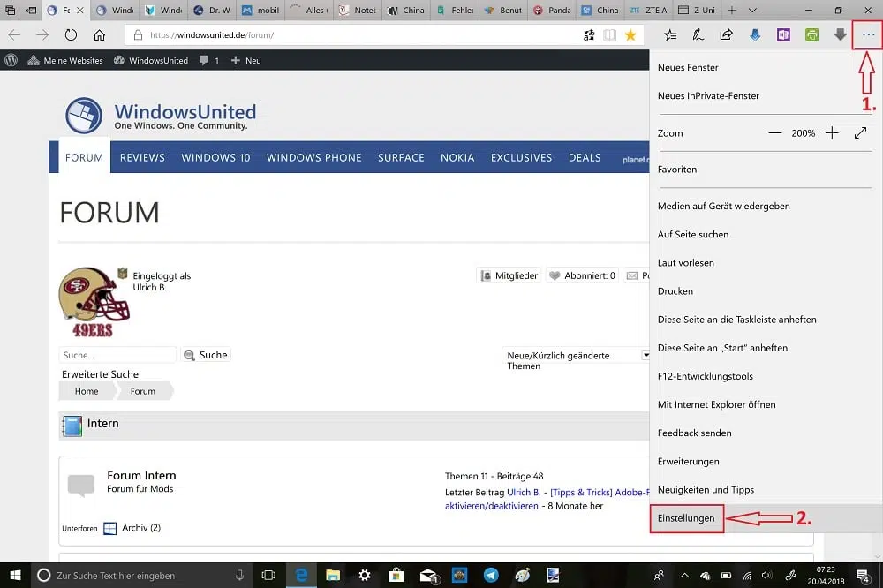Click the Add notes pen icon
This screenshot has height=588, width=883.
tap(698, 35)
